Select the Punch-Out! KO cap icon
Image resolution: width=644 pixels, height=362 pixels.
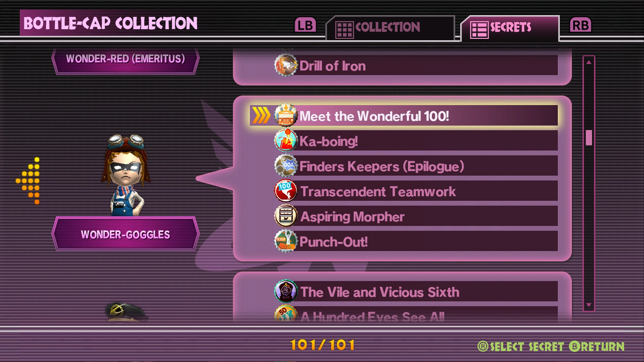[x=286, y=241]
